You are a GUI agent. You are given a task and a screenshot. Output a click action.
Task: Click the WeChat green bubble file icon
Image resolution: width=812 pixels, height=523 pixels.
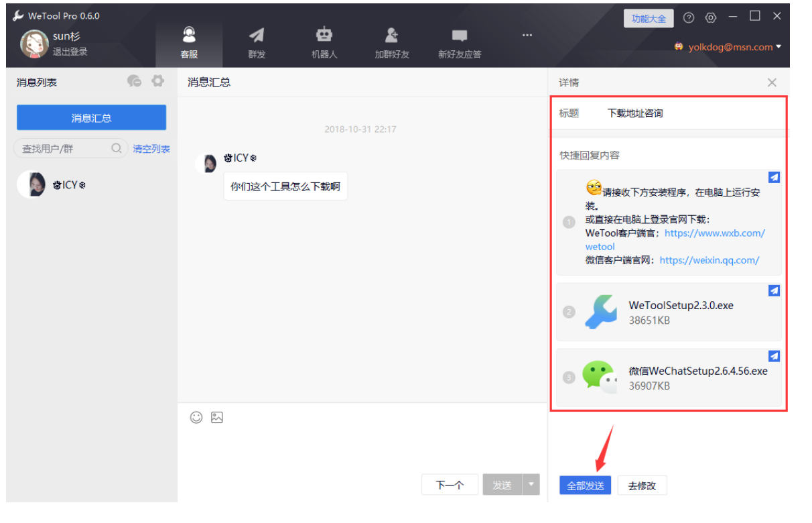600,377
